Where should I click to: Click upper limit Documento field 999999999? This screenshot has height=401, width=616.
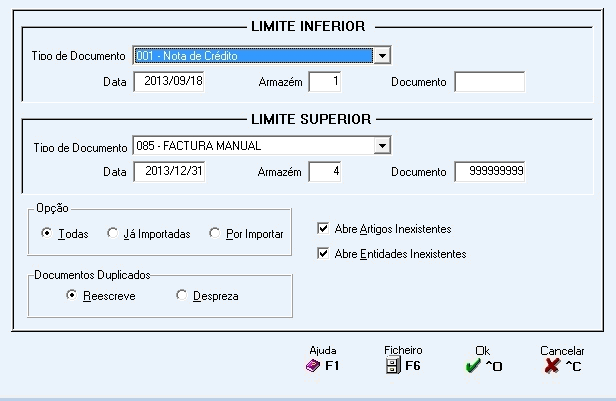(x=489, y=172)
